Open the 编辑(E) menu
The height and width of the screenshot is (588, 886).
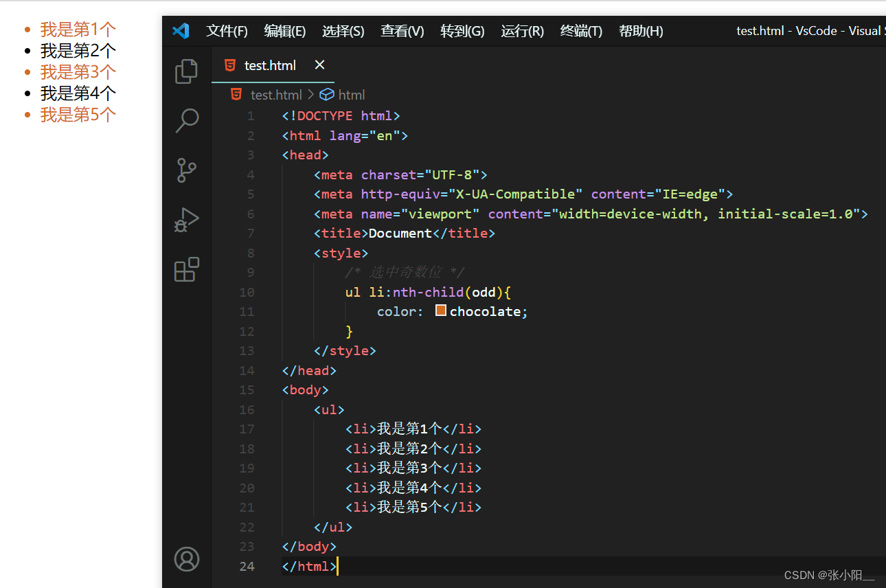(285, 31)
